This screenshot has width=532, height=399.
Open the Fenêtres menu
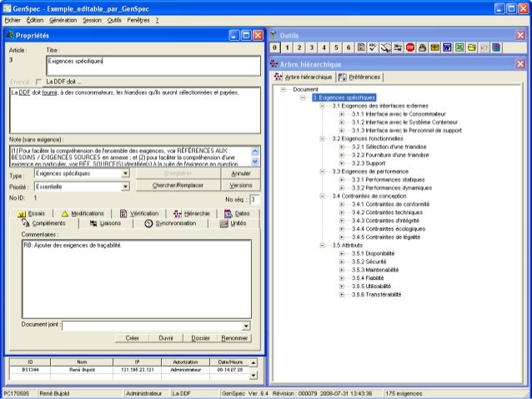point(138,20)
